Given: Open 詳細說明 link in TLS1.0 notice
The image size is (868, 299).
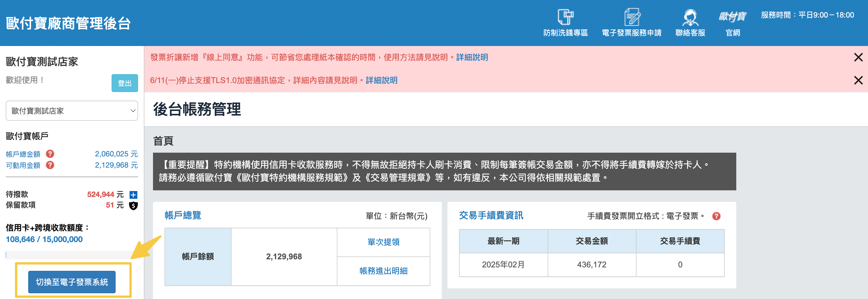Looking at the screenshot, I should (381, 80).
